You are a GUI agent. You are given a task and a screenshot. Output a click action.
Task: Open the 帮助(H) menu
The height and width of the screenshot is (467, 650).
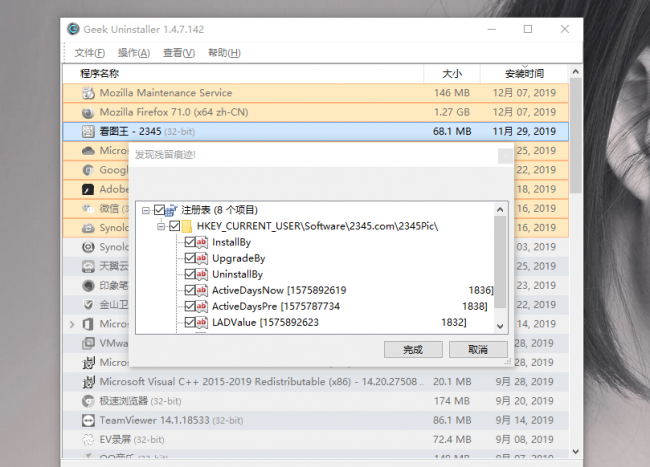(224, 53)
